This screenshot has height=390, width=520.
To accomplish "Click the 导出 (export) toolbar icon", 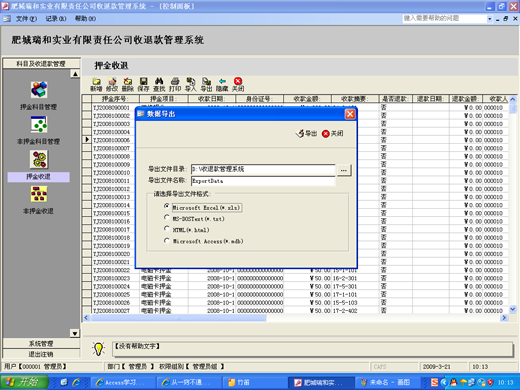I will [x=206, y=85].
